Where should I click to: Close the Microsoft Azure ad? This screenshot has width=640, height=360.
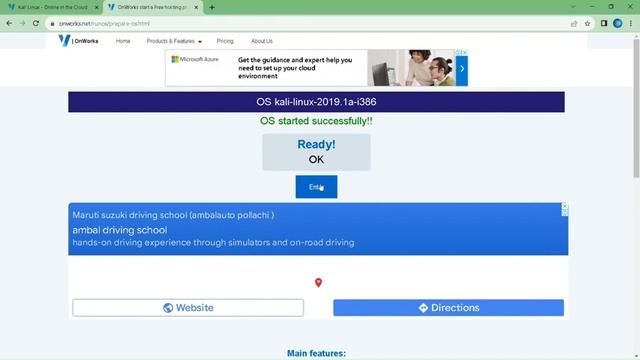(x=464, y=52)
